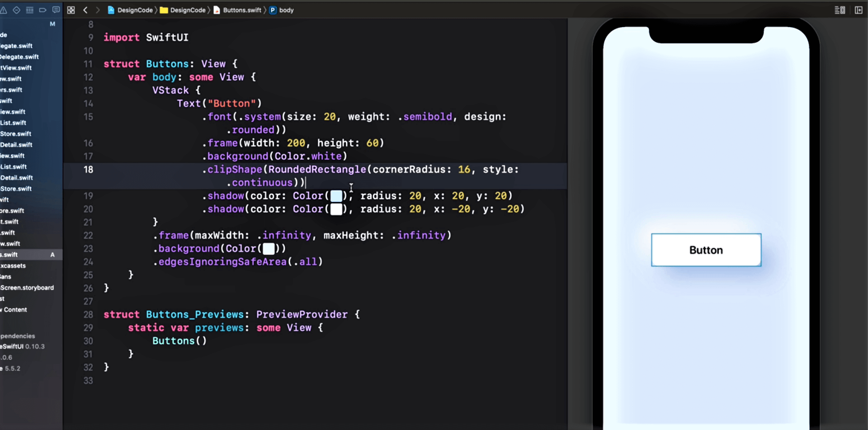Click the editor options icon at top right
The height and width of the screenshot is (430, 868).
(x=840, y=10)
